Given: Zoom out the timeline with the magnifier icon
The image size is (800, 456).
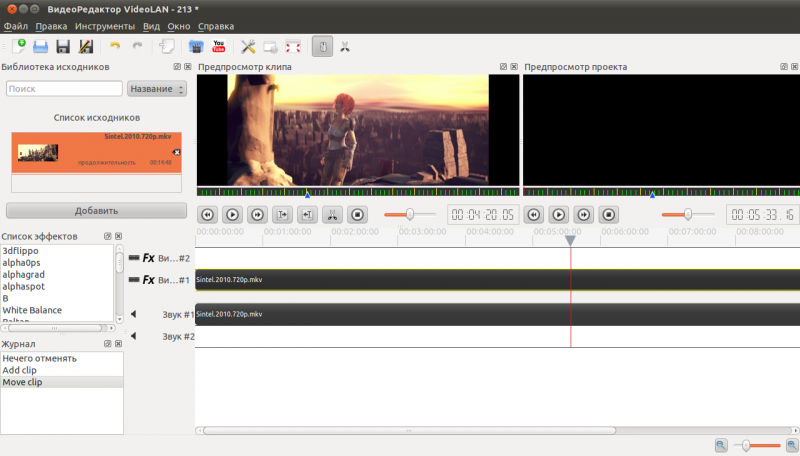Looking at the screenshot, I should [x=721, y=445].
